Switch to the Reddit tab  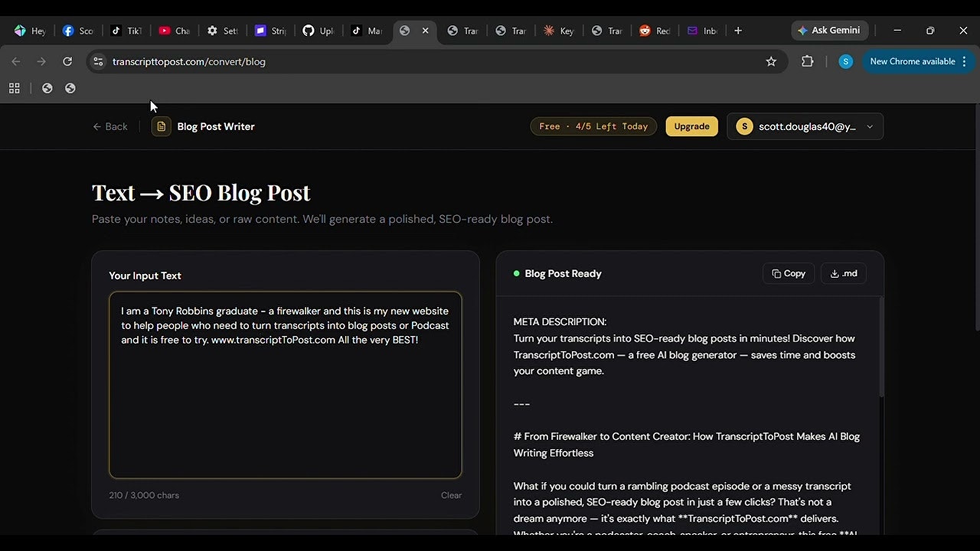(x=655, y=31)
